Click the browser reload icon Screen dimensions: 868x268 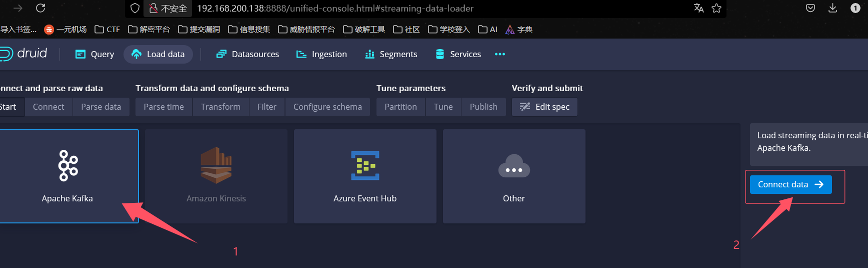(40, 8)
